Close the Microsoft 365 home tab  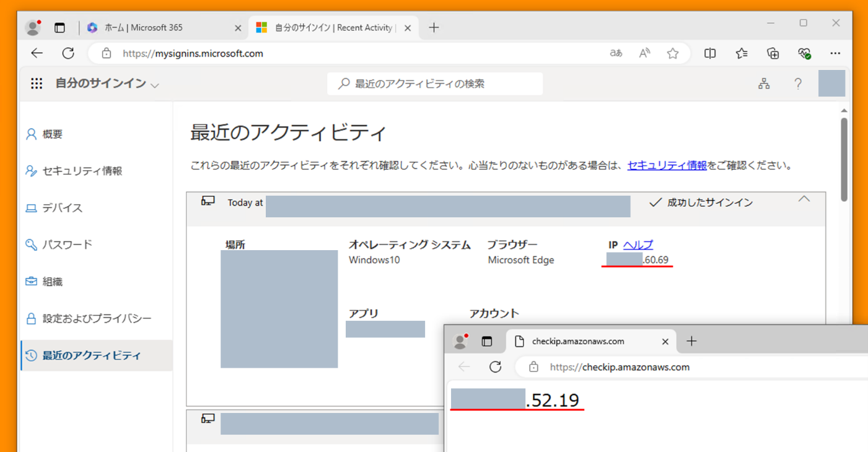pos(238,28)
